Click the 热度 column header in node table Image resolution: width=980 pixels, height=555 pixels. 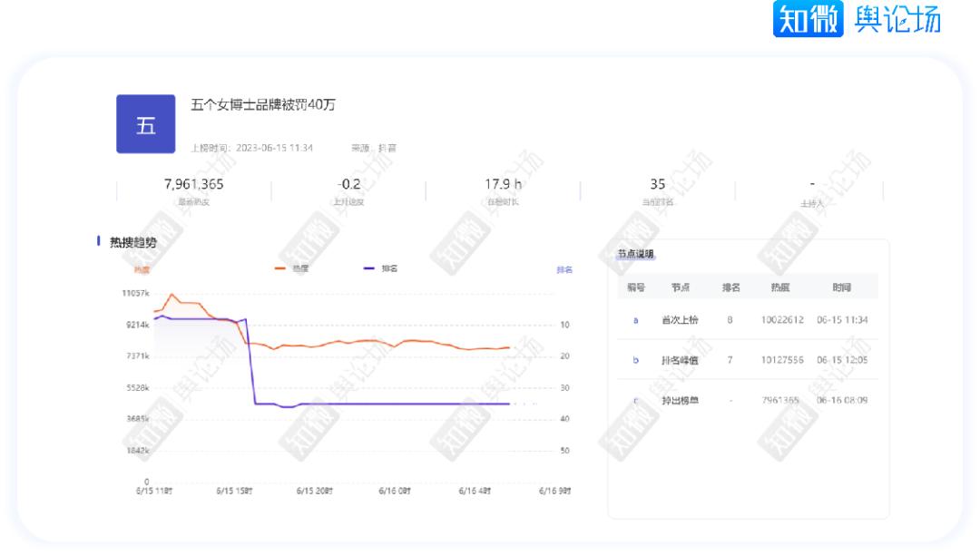click(x=779, y=287)
